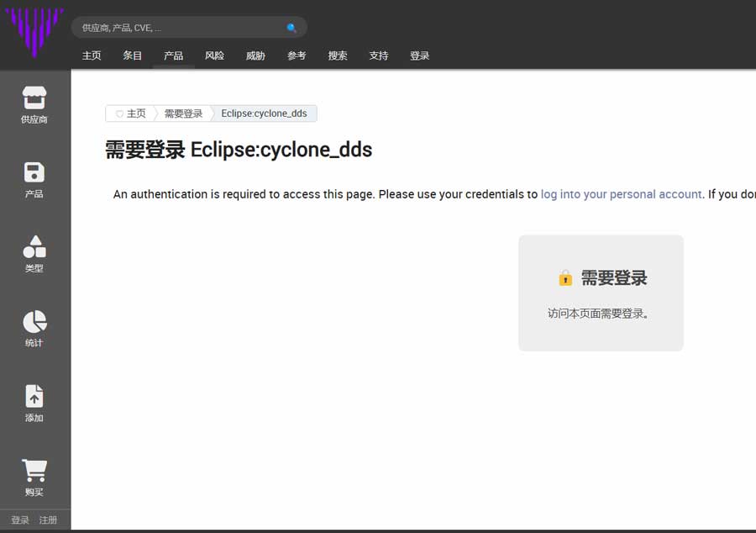Image resolution: width=756 pixels, height=533 pixels.
Task: Click the Eclipse:cyclone_dds breadcrumb item
Action: (264, 113)
